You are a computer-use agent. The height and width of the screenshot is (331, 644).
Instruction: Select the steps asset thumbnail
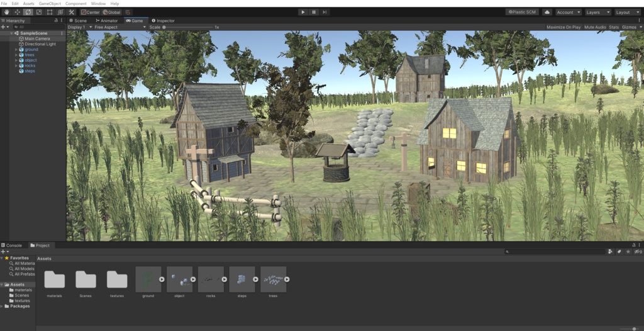coord(242,279)
